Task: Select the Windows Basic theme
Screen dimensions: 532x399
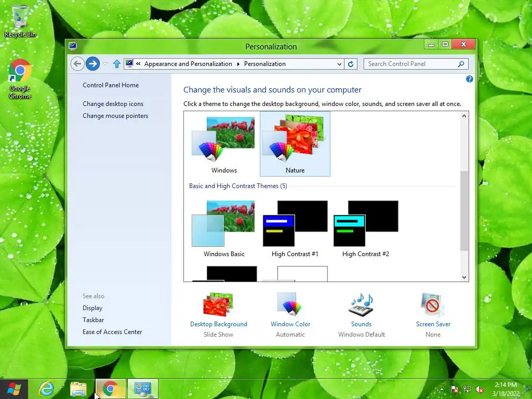Action: [224, 229]
